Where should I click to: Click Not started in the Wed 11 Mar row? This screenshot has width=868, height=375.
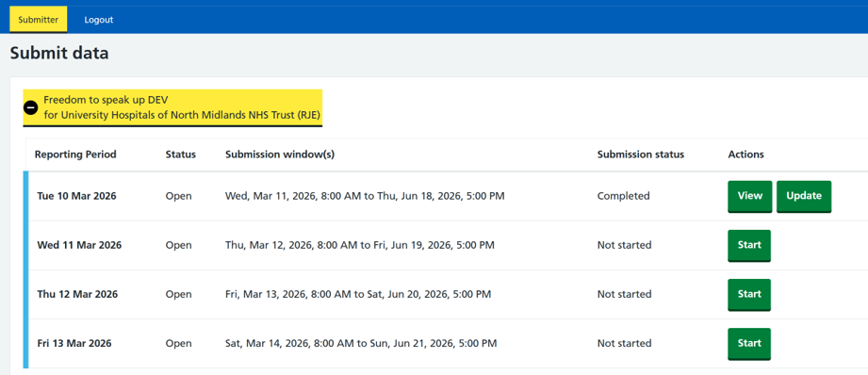click(625, 245)
